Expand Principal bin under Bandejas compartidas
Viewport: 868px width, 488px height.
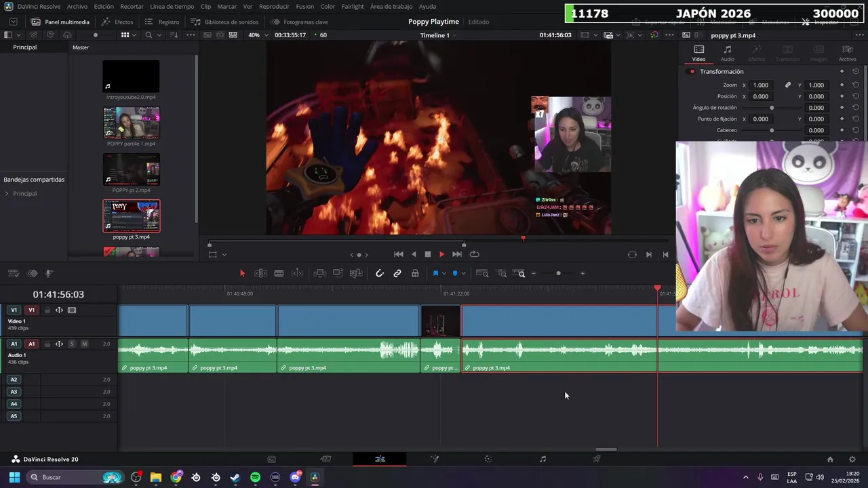point(7,194)
